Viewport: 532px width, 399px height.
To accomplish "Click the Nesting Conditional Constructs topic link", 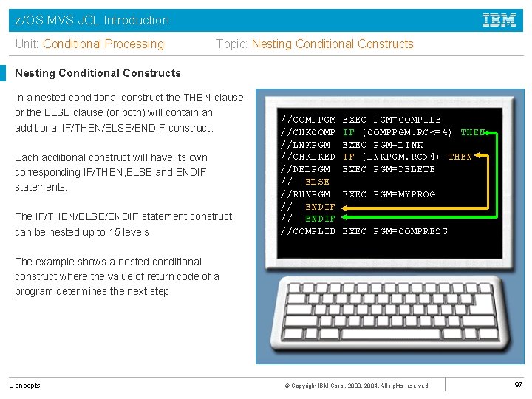I will pos(332,44).
